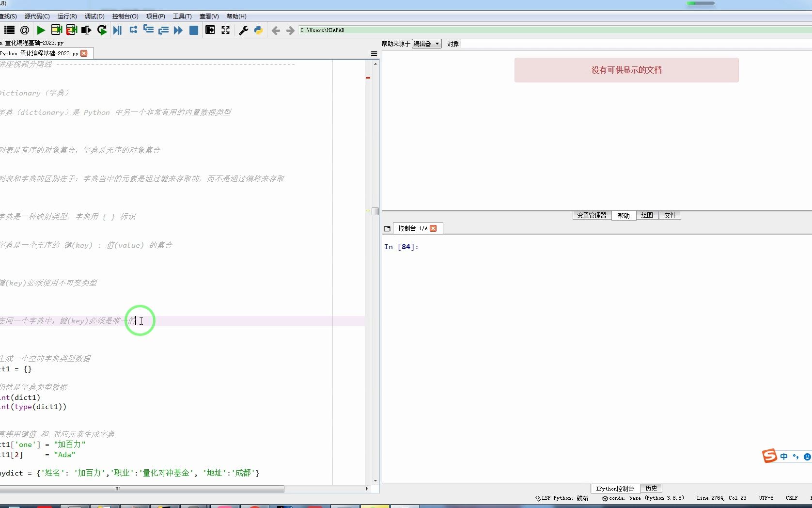The height and width of the screenshot is (508, 812).
Task: Click the console tab browse icon
Action: (387, 229)
